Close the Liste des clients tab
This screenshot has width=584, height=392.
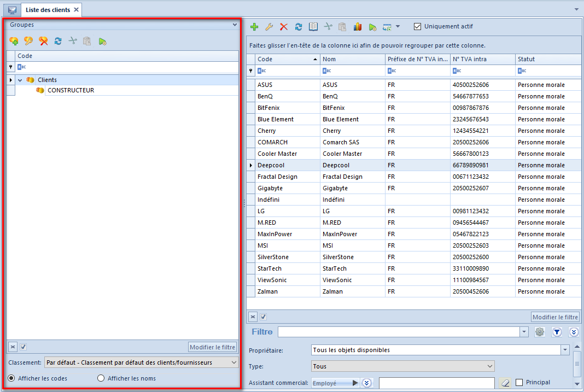pos(76,10)
